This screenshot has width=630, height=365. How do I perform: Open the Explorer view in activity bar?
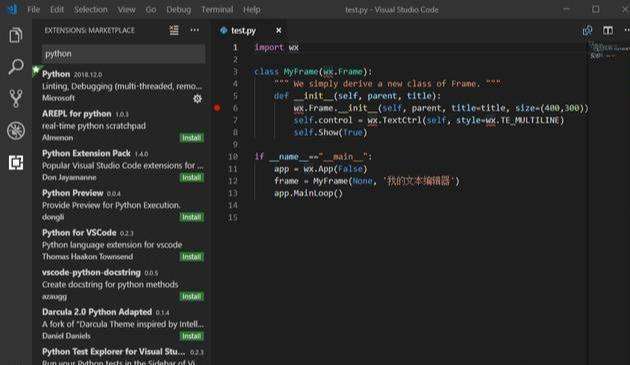[x=16, y=35]
